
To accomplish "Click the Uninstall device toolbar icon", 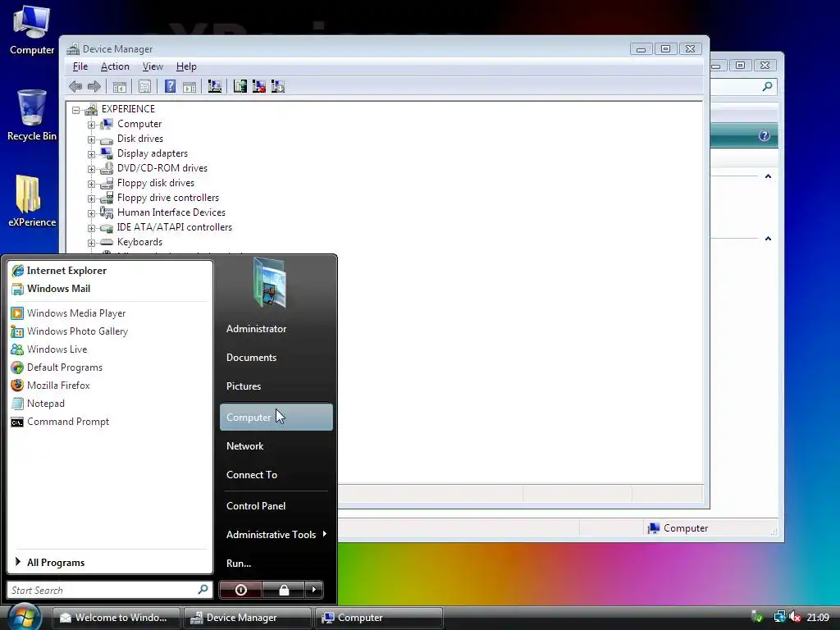I will click(x=258, y=86).
